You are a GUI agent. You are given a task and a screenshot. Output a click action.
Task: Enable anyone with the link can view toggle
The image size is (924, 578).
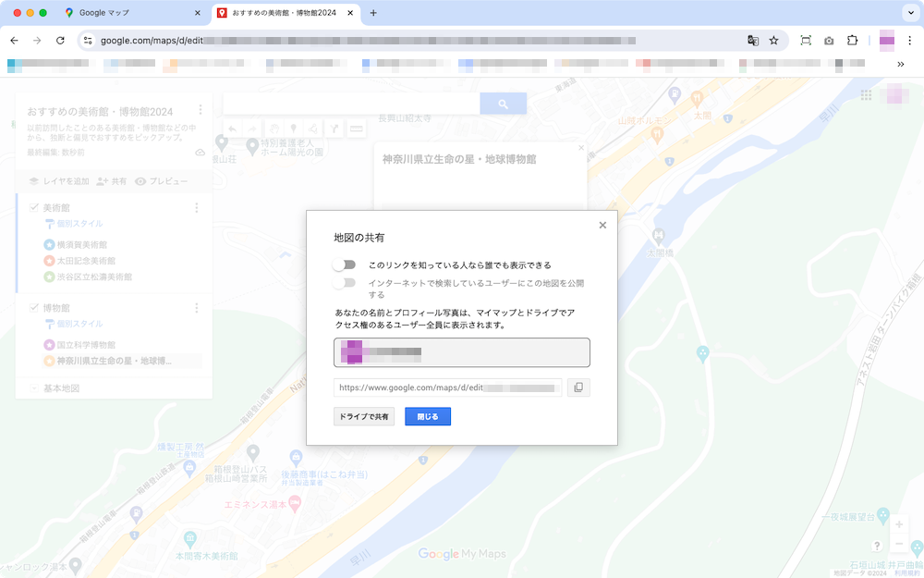coord(344,264)
